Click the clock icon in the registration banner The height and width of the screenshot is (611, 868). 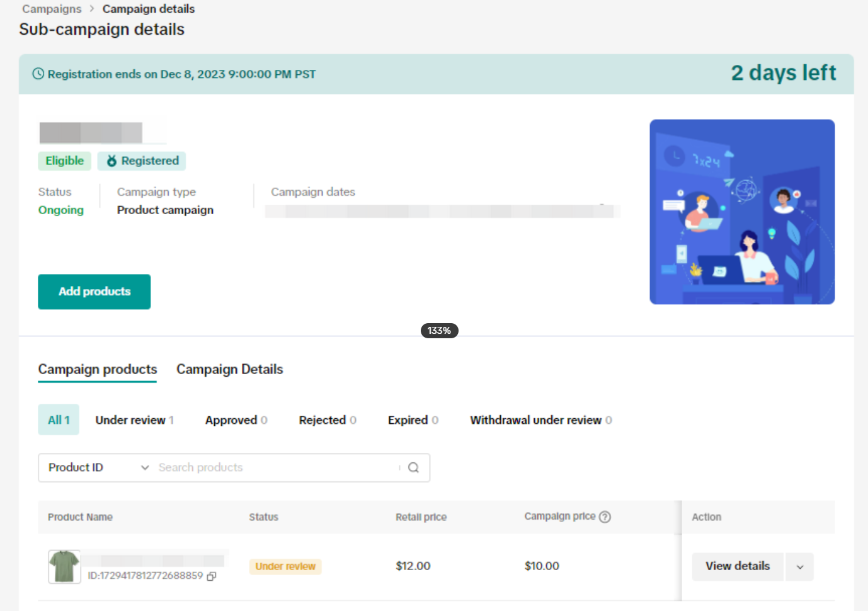(x=38, y=74)
